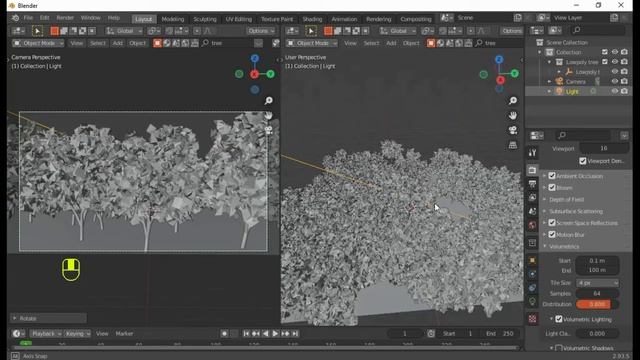Hide the Light object via eye icon
Screen dimensions: 640x360
[615, 91]
